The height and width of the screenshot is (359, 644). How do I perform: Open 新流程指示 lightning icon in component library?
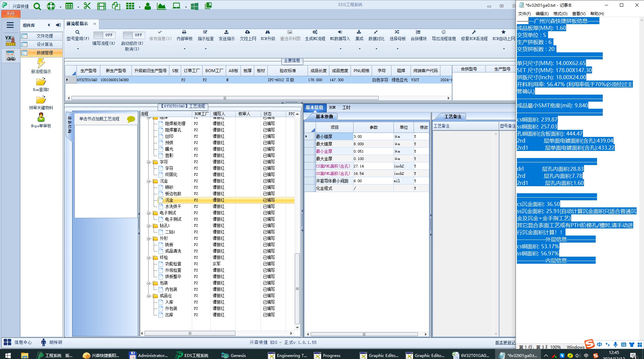tap(41, 63)
